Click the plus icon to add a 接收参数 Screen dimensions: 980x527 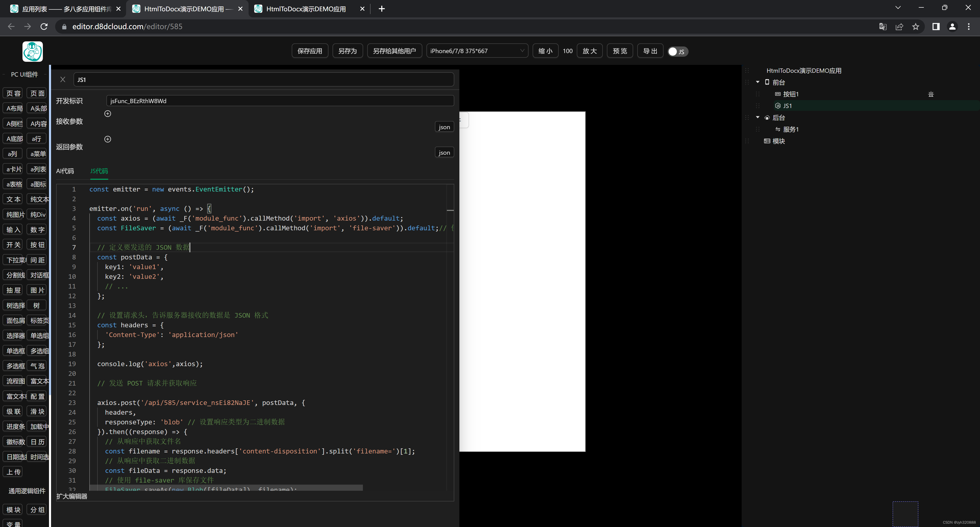point(108,113)
